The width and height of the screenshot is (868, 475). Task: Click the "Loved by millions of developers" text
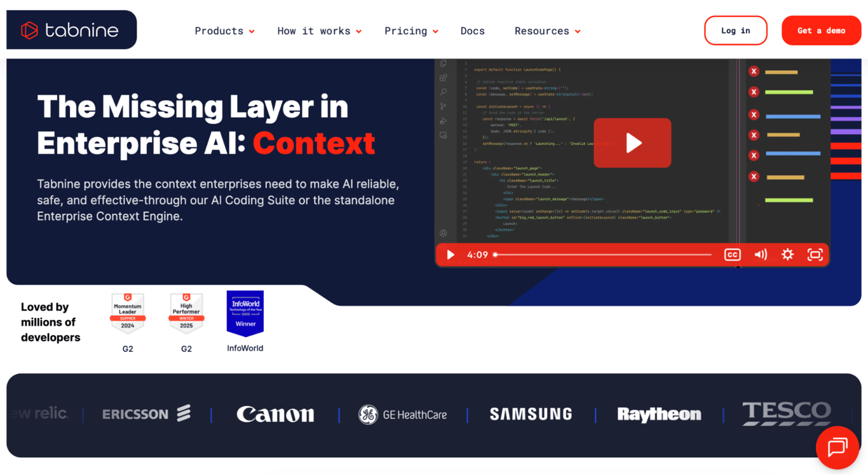(x=51, y=322)
